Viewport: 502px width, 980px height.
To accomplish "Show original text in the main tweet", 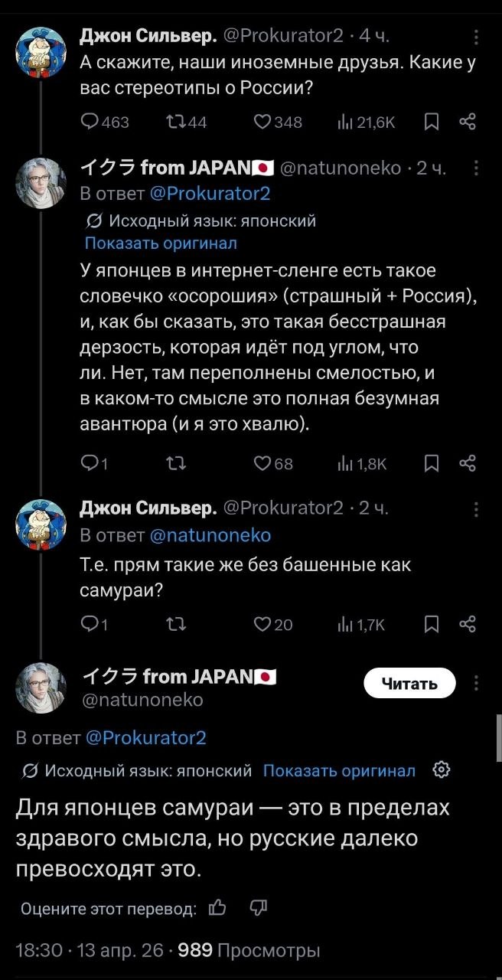I will click(339, 770).
